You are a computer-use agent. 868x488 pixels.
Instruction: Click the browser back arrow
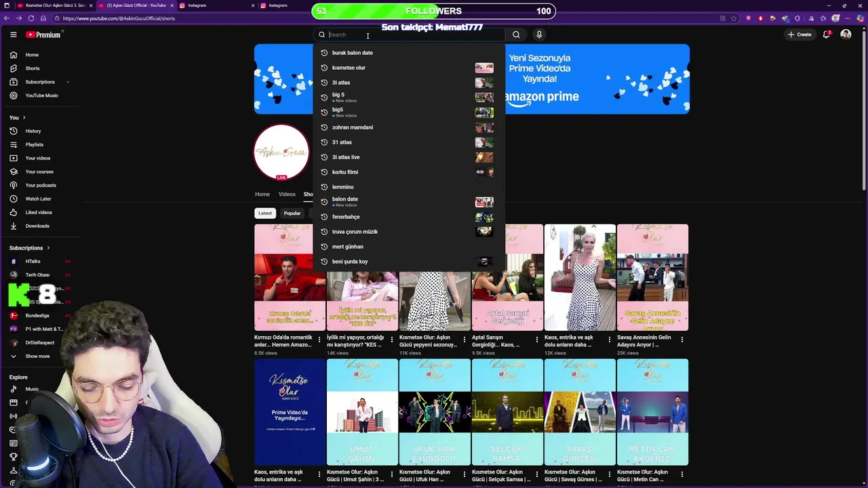point(7,18)
